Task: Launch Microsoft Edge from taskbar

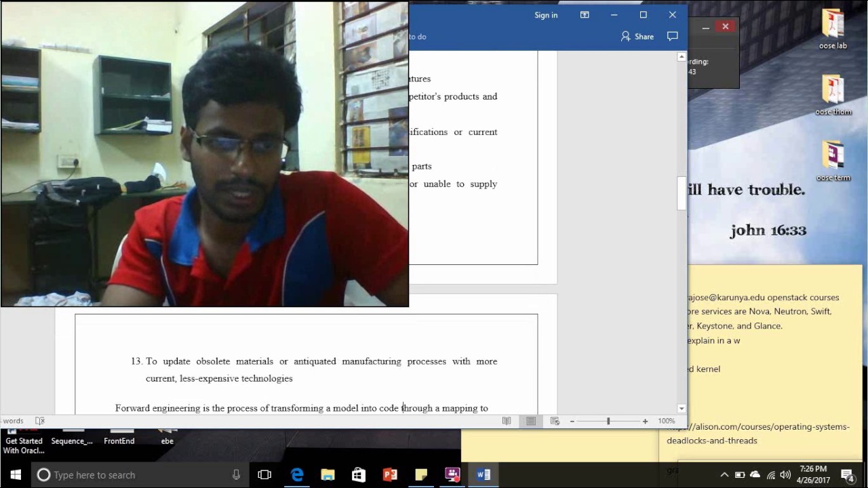Action: pos(297,475)
